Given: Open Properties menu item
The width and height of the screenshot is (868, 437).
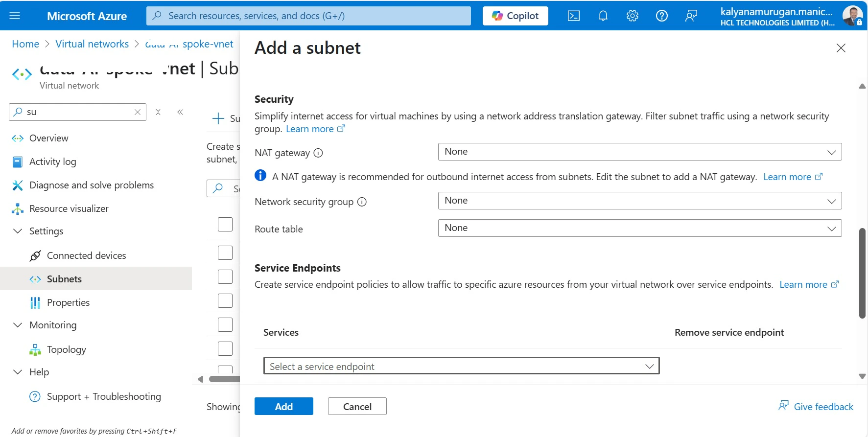Looking at the screenshot, I should 69,302.
